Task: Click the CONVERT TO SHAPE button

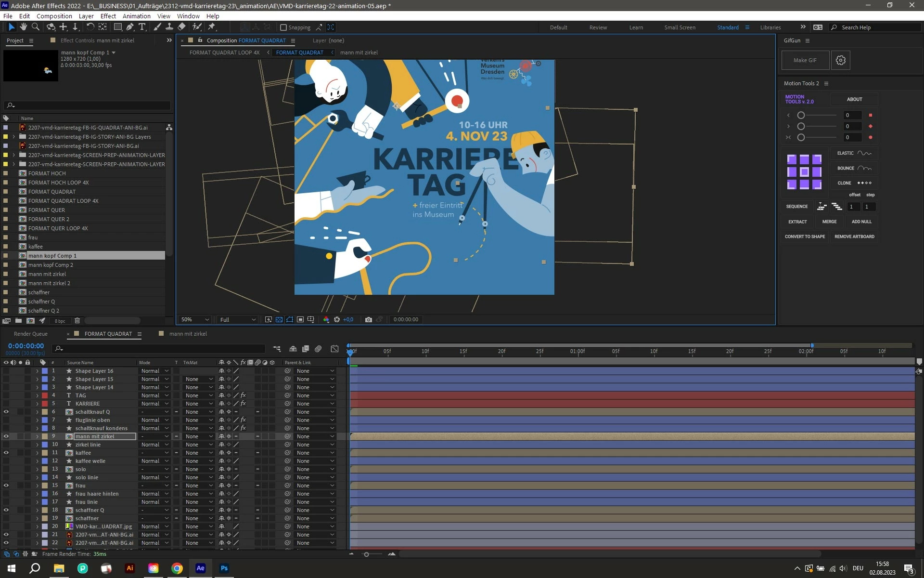Action: click(805, 236)
